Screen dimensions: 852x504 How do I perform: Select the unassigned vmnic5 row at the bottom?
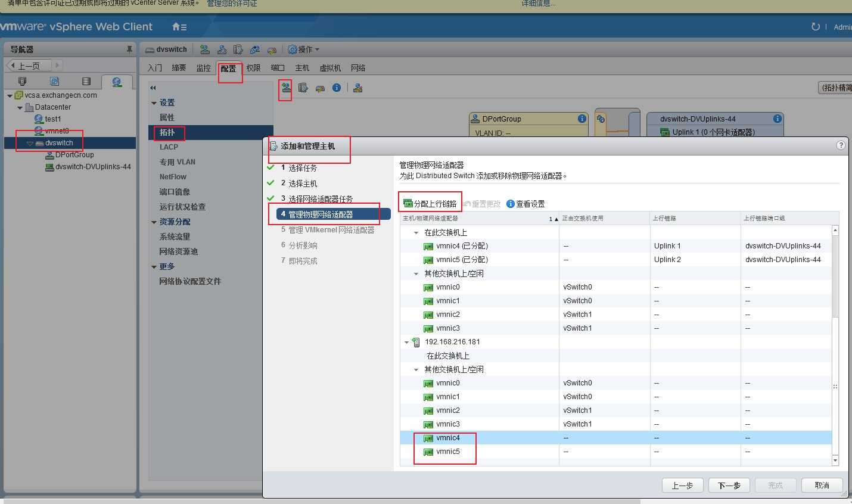(x=616, y=452)
